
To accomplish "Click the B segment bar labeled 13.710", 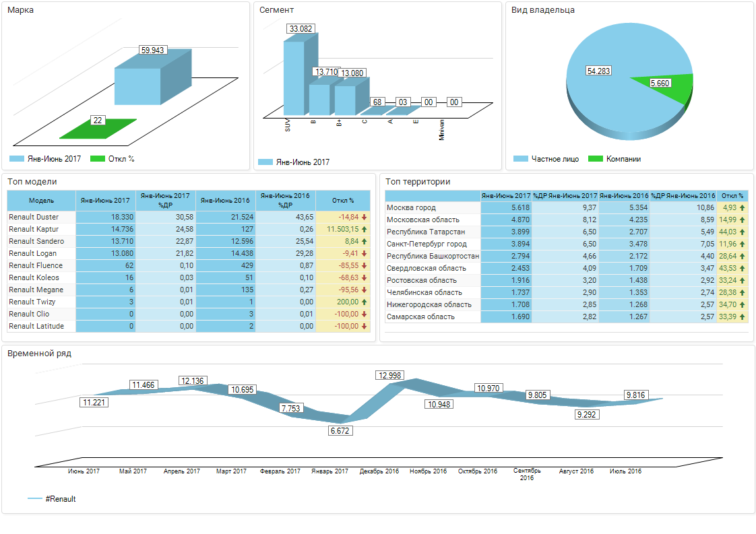I will coord(319,99).
